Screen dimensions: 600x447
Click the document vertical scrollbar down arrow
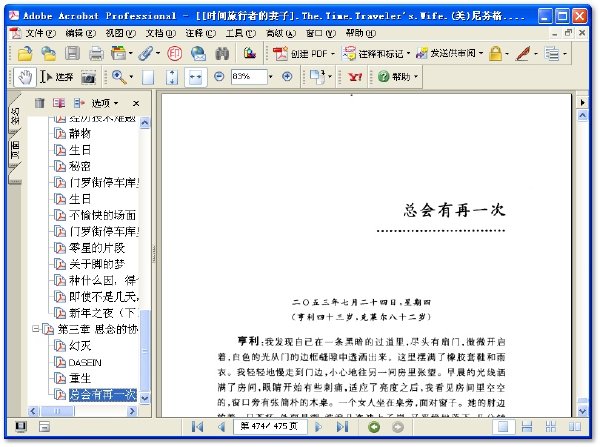582,411
